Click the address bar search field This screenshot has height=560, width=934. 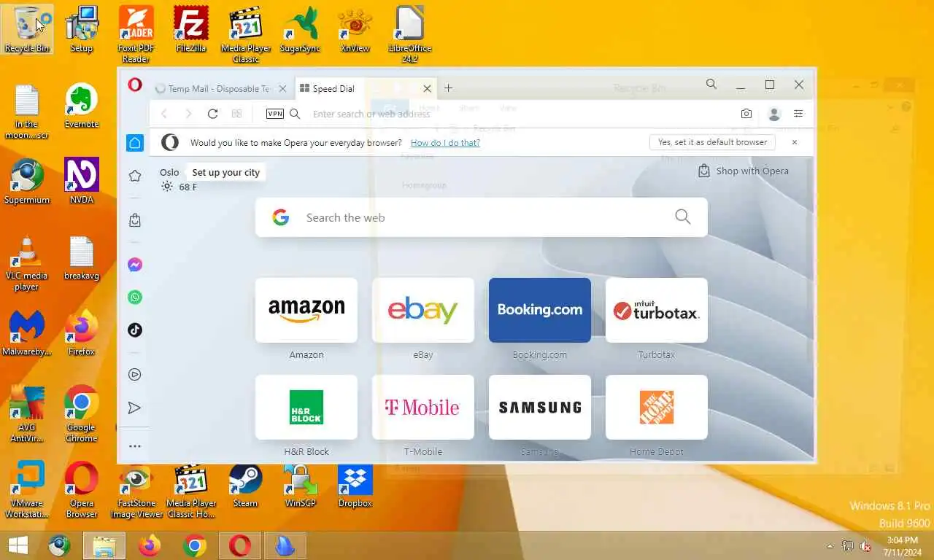tap(511, 114)
